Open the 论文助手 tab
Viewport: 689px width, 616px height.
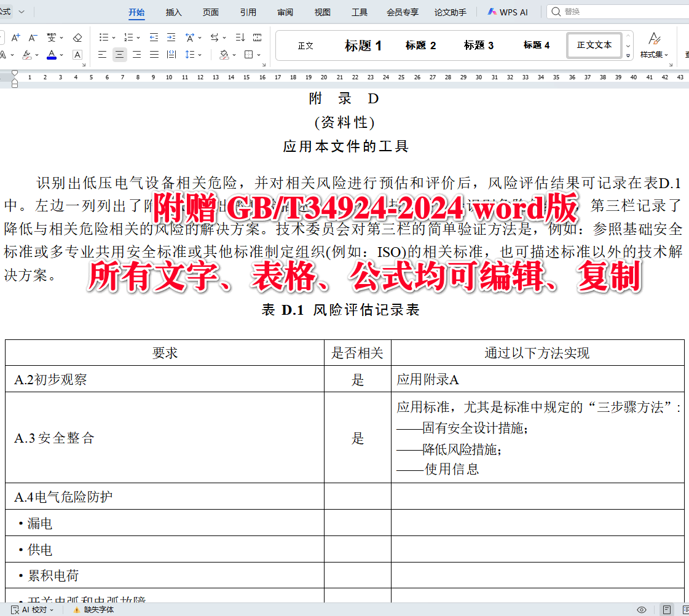[451, 12]
